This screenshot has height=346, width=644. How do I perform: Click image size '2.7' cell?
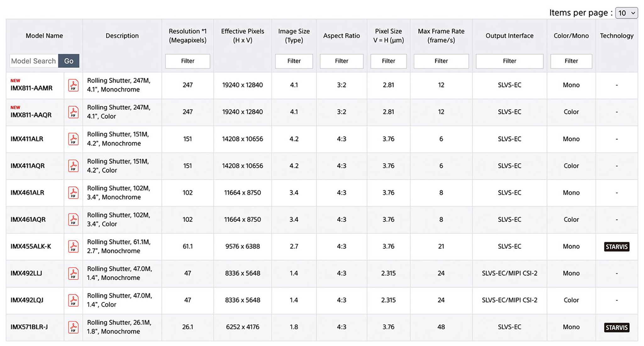pyautogui.click(x=294, y=246)
